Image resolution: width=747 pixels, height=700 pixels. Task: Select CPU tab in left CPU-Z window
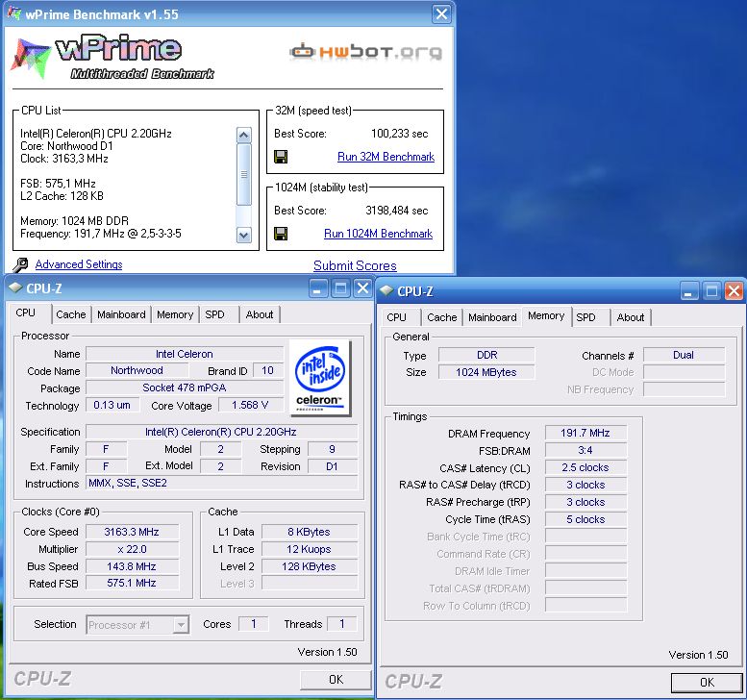click(25, 313)
